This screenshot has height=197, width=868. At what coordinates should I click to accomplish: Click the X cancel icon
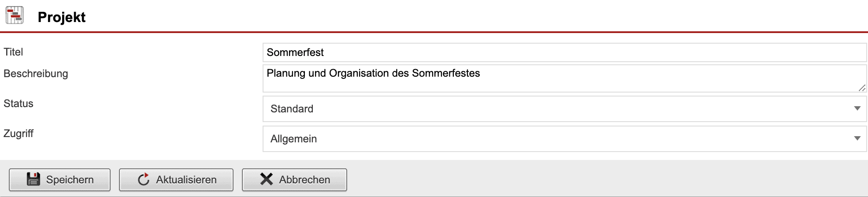pyautogui.click(x=267, y=179)
